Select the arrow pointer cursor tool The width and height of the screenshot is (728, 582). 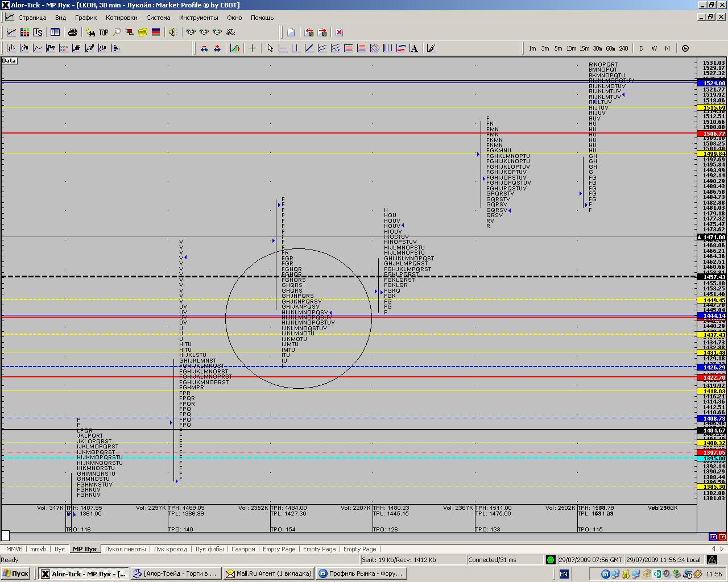point(270,48)
